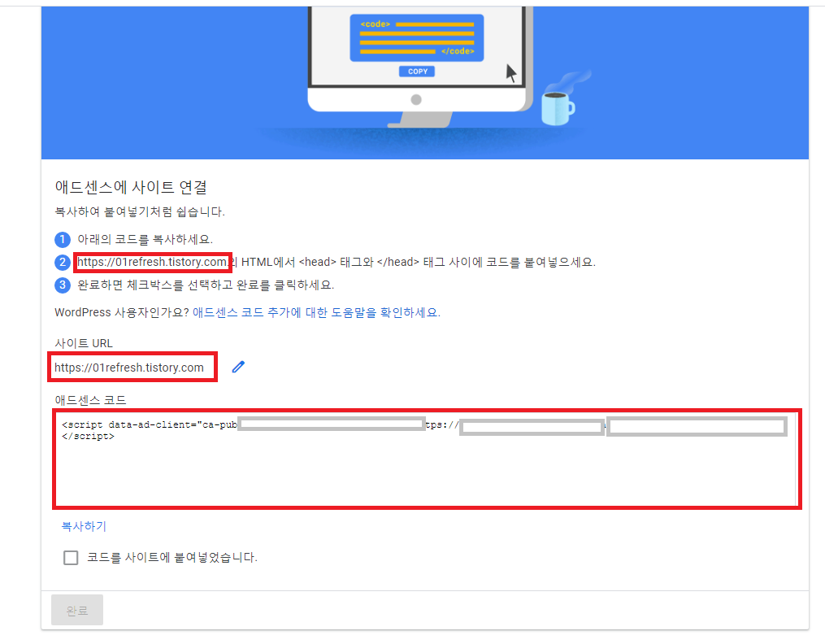
Task: Check the '코드를 사이트에 붙여넣었습니다' checkbox
Action: pyautogui.click(x=71, y=558)
